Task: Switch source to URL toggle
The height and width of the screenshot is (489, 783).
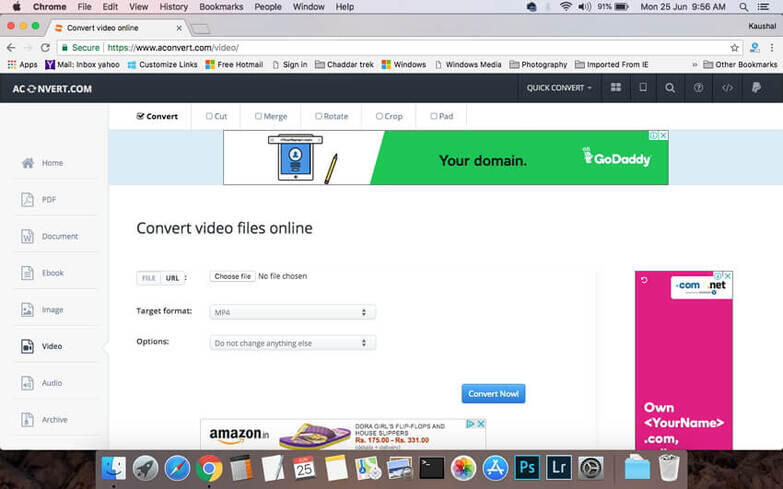Action: (x=172, y=278)
